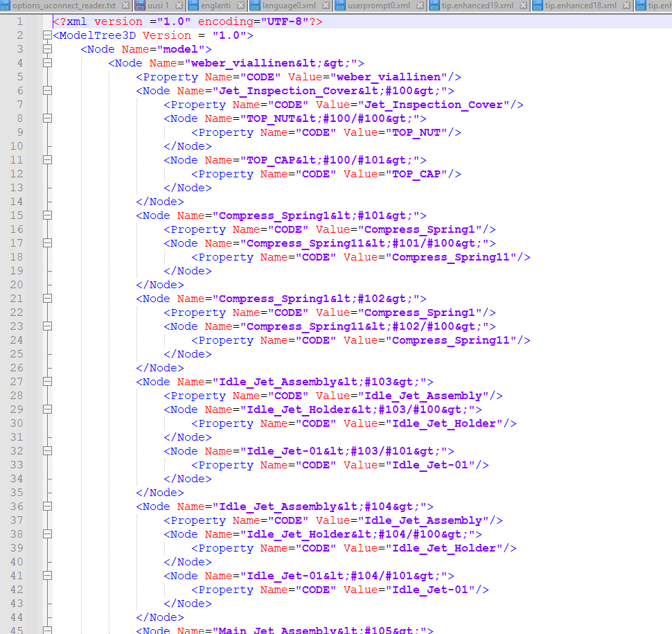Collapse the TOP_NUT node on line 8
This screenshot has height=634, width=672.
46,118
